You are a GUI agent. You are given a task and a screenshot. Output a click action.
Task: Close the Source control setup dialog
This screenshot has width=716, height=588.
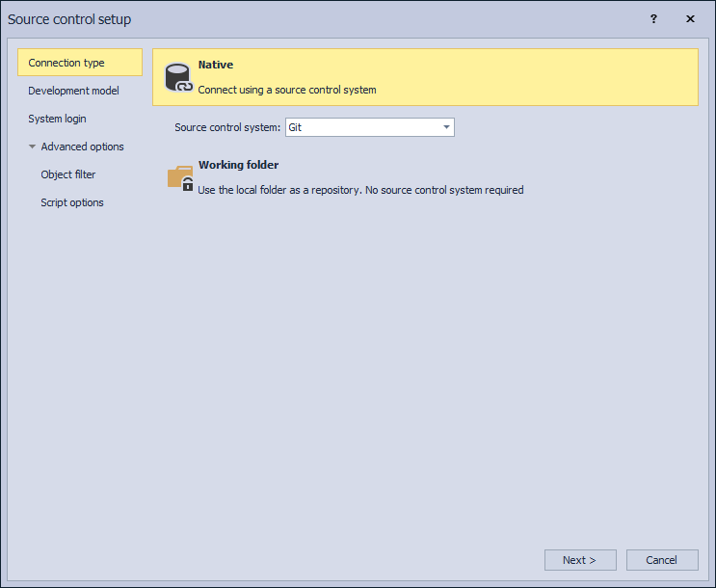[x=690, y=18]
